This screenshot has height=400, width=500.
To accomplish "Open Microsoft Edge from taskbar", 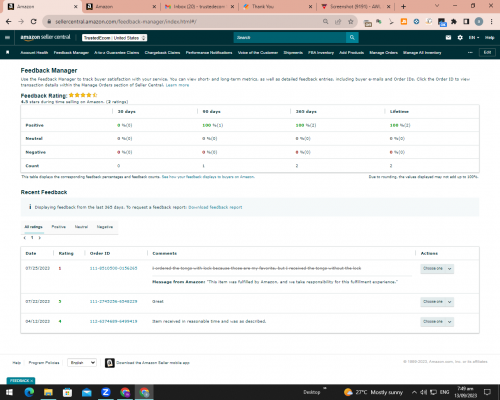I will pyautogui.click(x=29, y=392).
